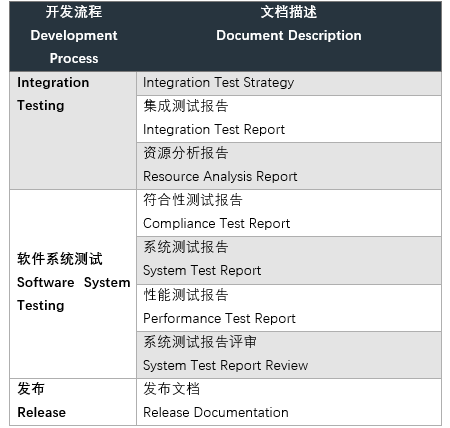
Task: Click the Compliance Test Report text
Action: coord(217,224)
